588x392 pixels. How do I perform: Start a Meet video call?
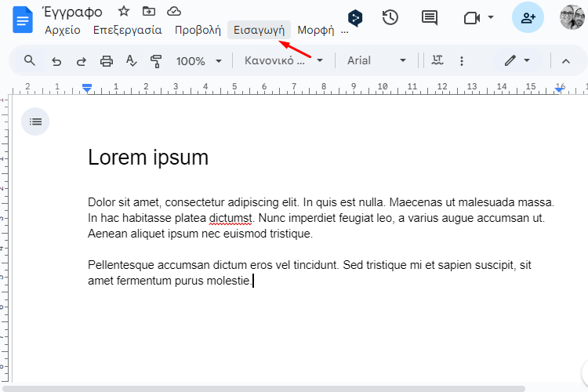pyautogui.click(x=472, y=17)
